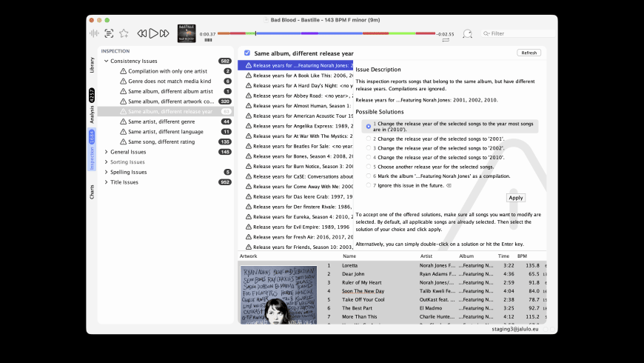Image resolution: width=644 pixels, height=363 pixels.
Task: Sort songs by the Artist column header
Action: coord(426,256)
